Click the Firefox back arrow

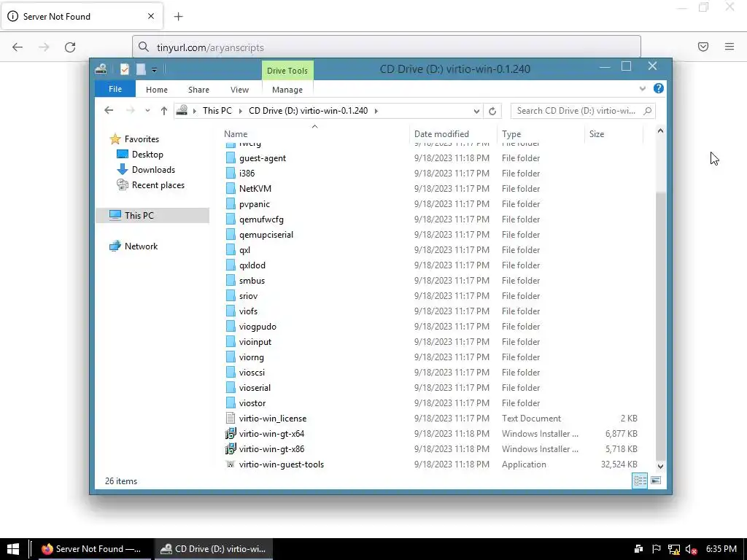pos(18,47)
